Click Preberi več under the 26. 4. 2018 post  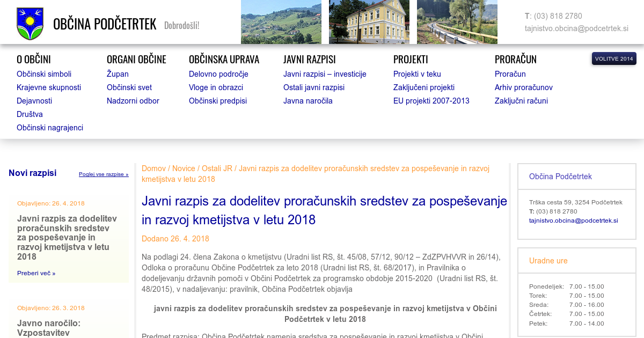[36, 273]
